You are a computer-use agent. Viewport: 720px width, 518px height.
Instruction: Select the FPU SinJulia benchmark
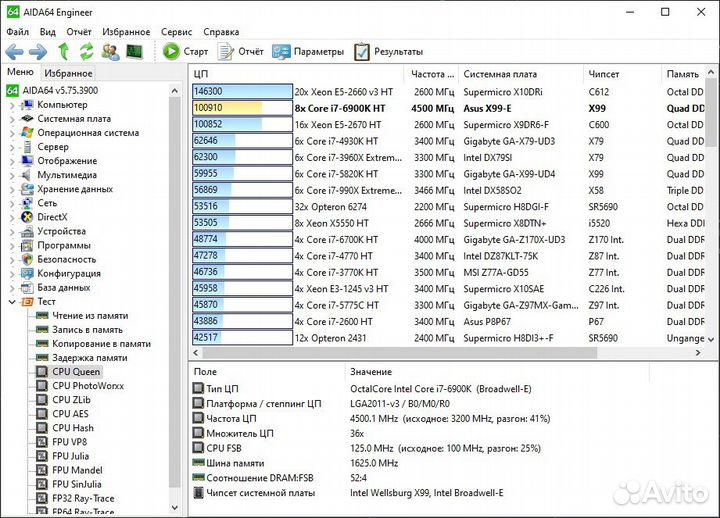click(x=77, y=484)
